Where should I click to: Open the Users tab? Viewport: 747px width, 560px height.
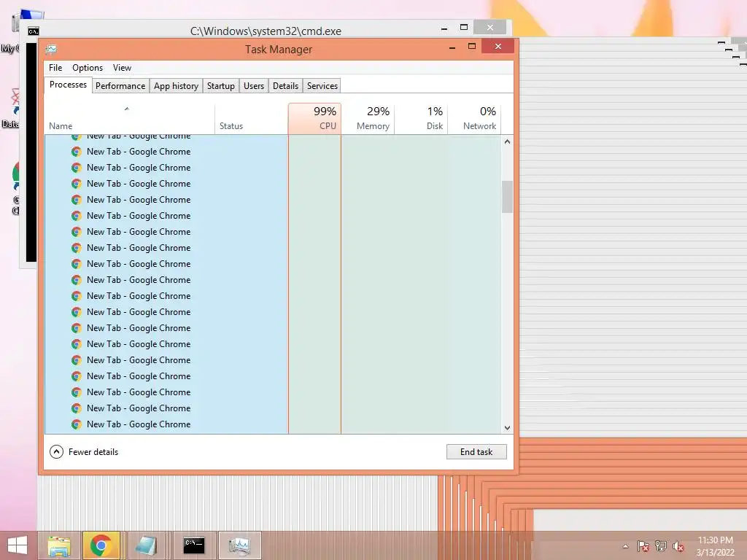click(x=253, y=86)
